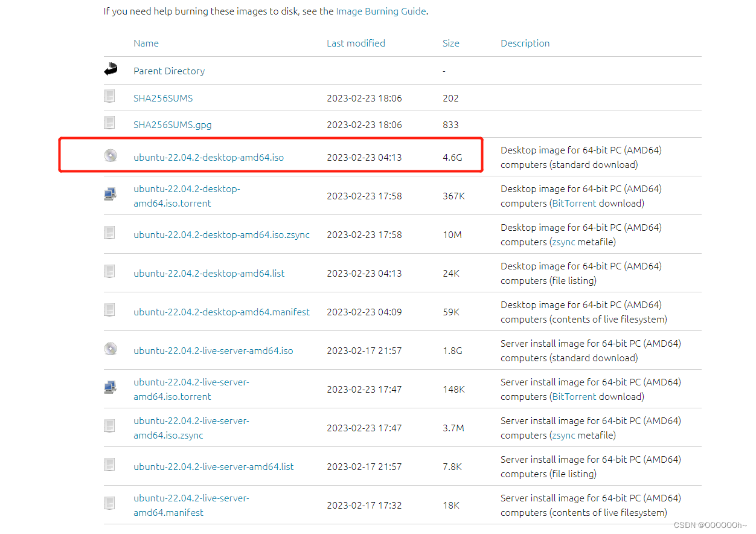Viewport: 756px width, 534px height.
Task: Click the 10M size of the desktop zsync file
Action: coord(452,235)
